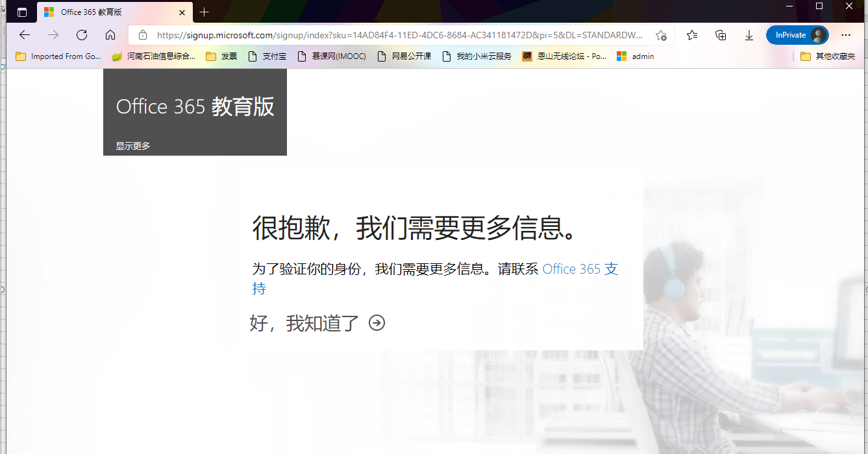
Task: Open the 慕课网(IMOOC) bookmark
Action: pos(332,56)
